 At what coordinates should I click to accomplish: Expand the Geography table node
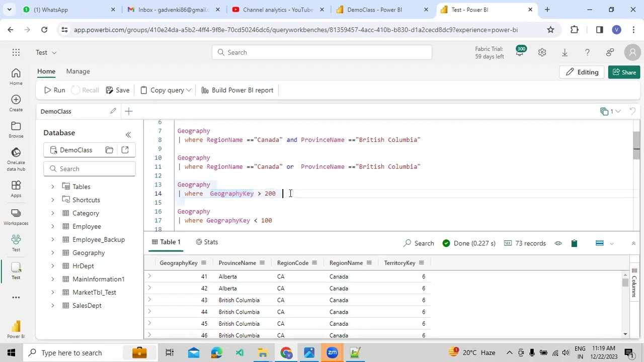click(52, 253)
